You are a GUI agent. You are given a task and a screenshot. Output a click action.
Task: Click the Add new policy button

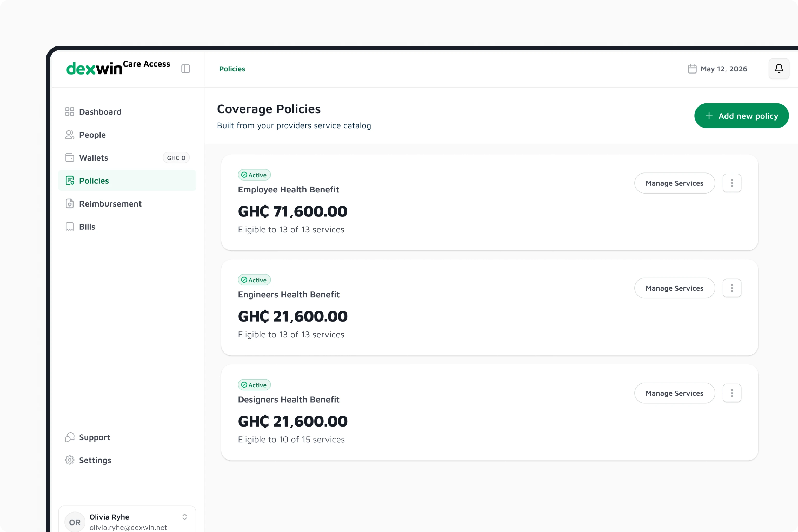pos(741,116)
